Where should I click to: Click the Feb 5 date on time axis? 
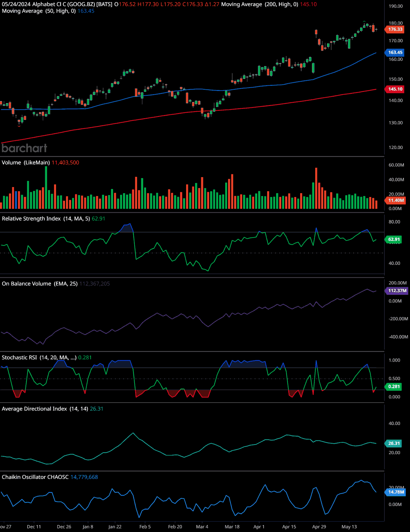pos(145,527)
